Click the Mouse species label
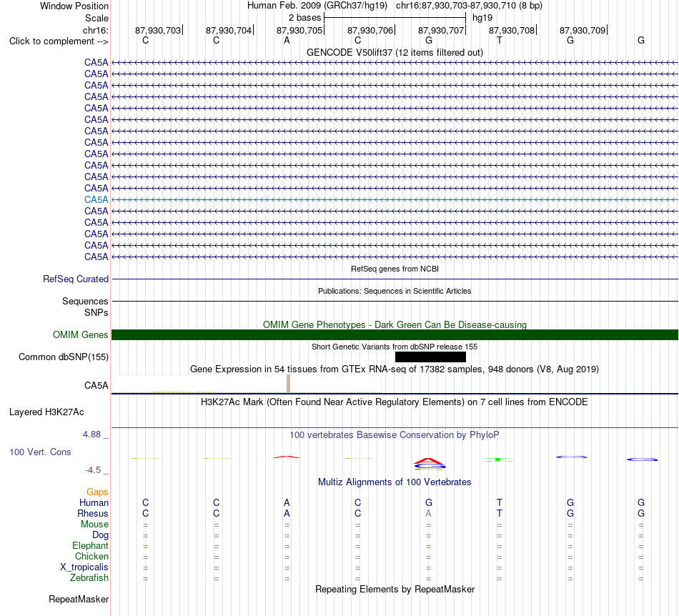The width and height of the screenshot is (679, 616). pos(94,525)
